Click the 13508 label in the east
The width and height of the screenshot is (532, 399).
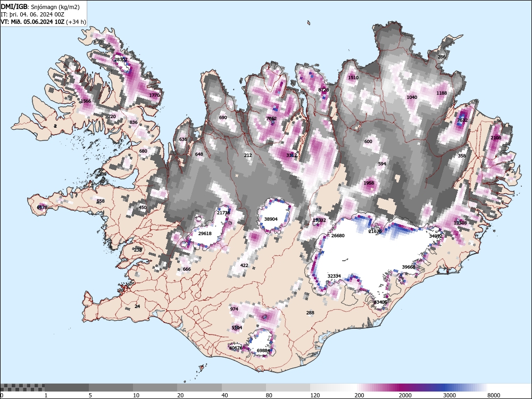(460, 223)
